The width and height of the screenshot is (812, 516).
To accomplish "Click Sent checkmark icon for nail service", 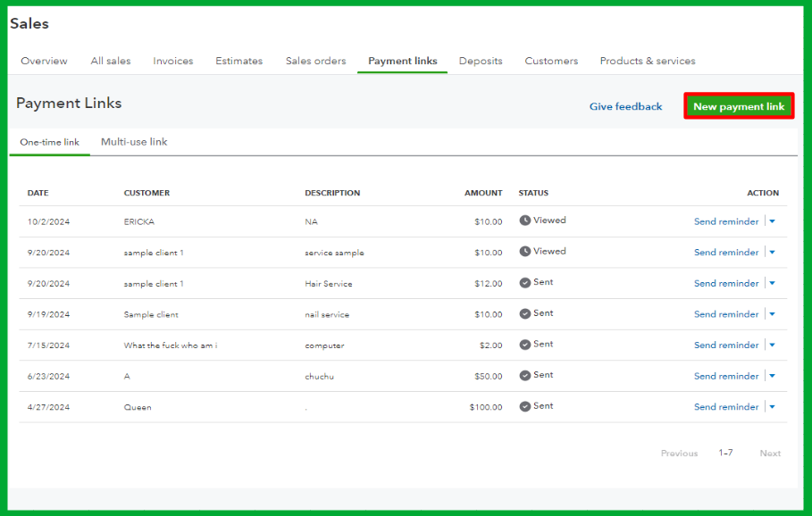I will pyautogui.click(x=525, y=314).
